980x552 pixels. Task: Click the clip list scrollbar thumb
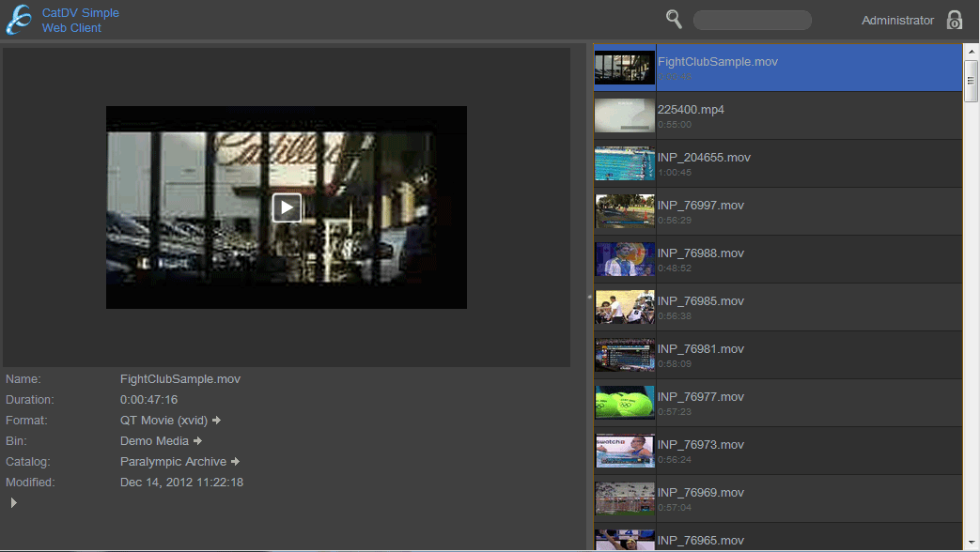(x=971, y=81)
